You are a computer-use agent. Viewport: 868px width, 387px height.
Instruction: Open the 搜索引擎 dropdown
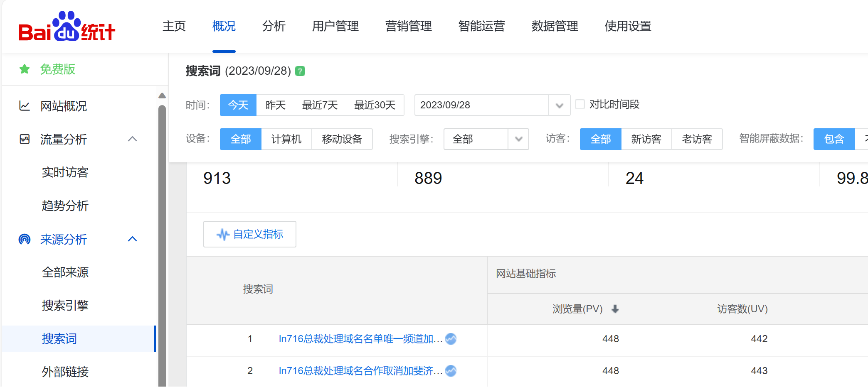click(486, 139)
